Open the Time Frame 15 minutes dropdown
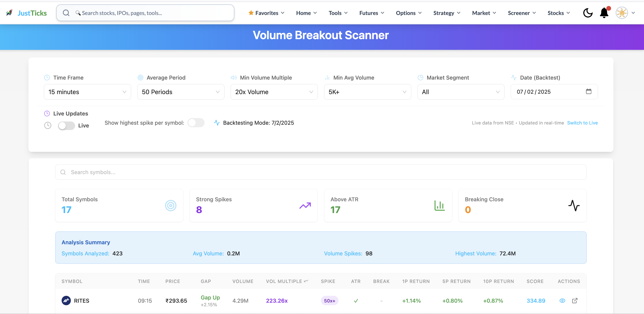The height and width of the screenshot is (314, 644). click(87, 92)
